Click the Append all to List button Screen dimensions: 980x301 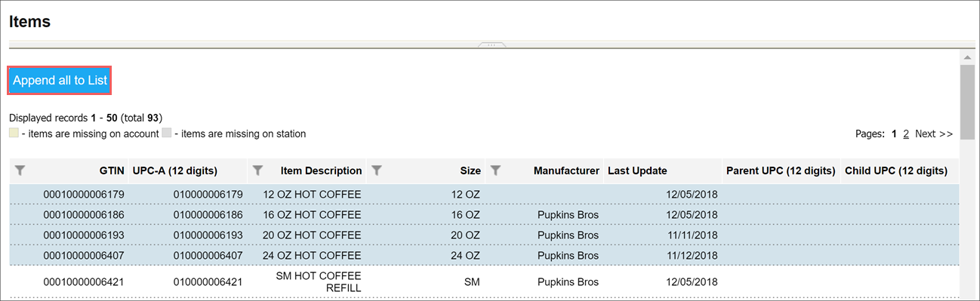click(60, 81)
